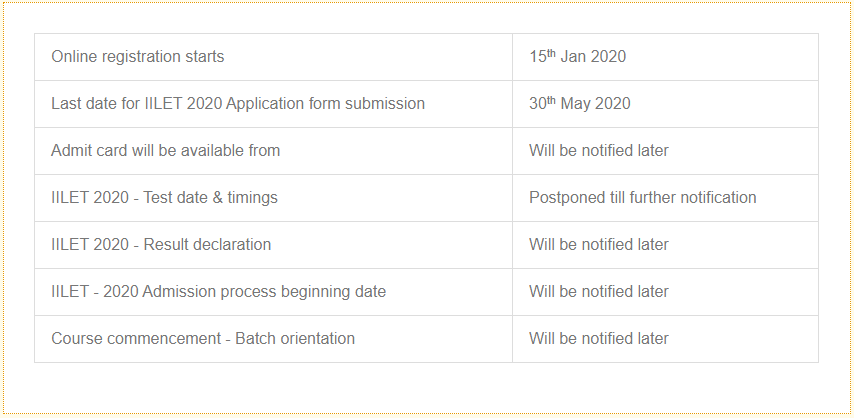
Task: Click the word 'Jan' in the registration start date
Action: [573, 57]
